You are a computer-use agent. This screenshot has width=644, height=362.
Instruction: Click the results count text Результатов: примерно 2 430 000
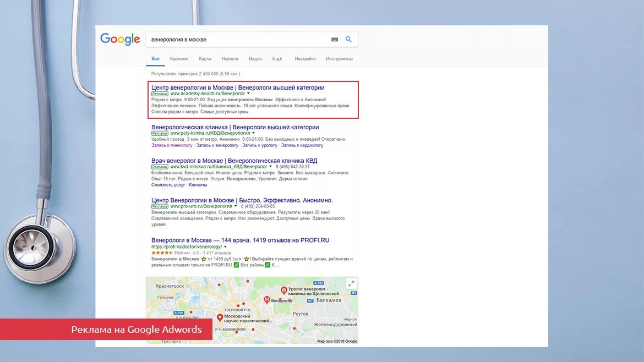[195, 74]
